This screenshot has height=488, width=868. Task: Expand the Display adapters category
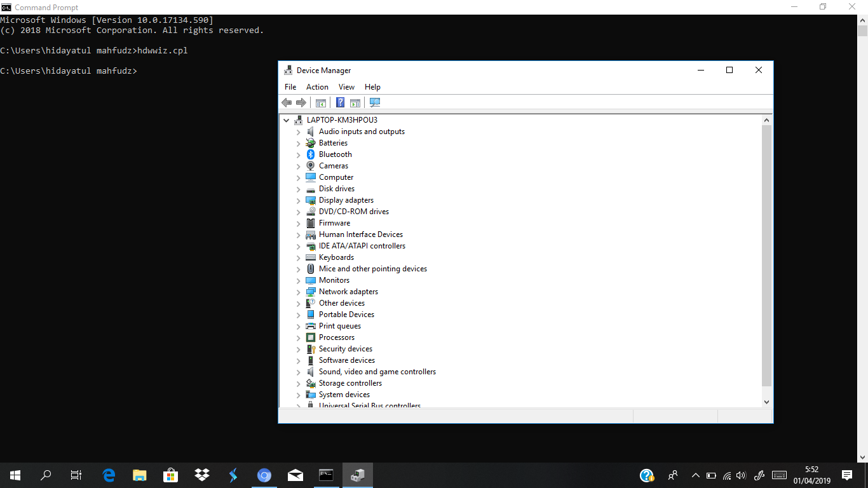coord(299,201)
